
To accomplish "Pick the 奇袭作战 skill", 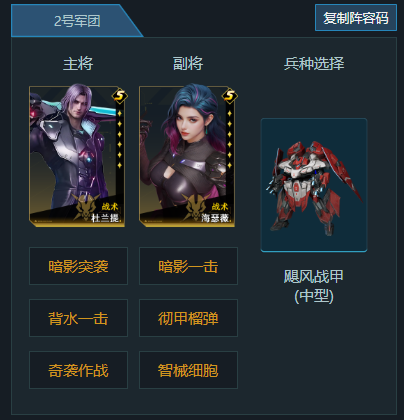I will click(78, 370).
